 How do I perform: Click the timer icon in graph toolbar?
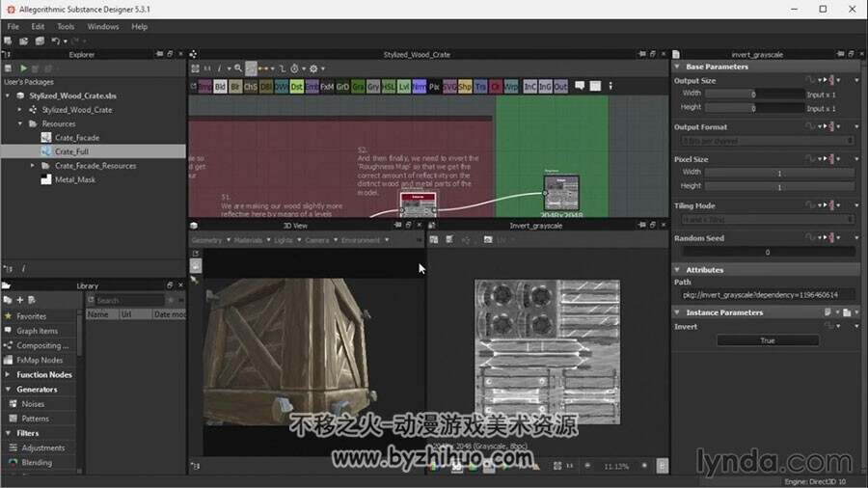coord(294,68)
